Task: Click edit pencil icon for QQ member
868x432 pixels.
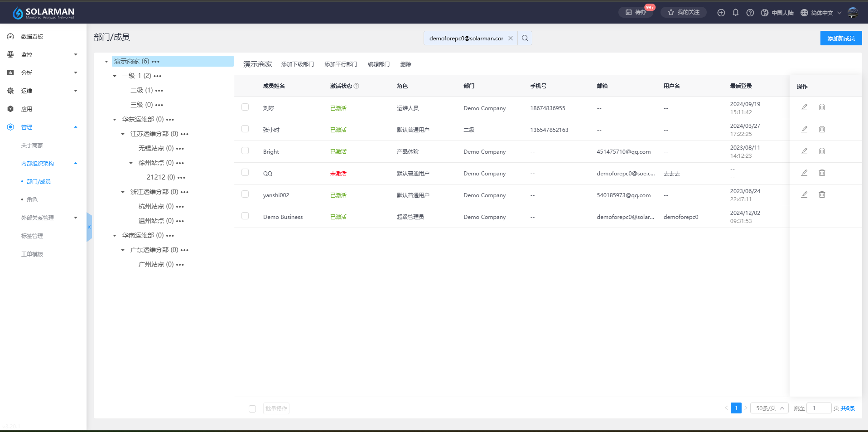Action: tap(804, 173)
